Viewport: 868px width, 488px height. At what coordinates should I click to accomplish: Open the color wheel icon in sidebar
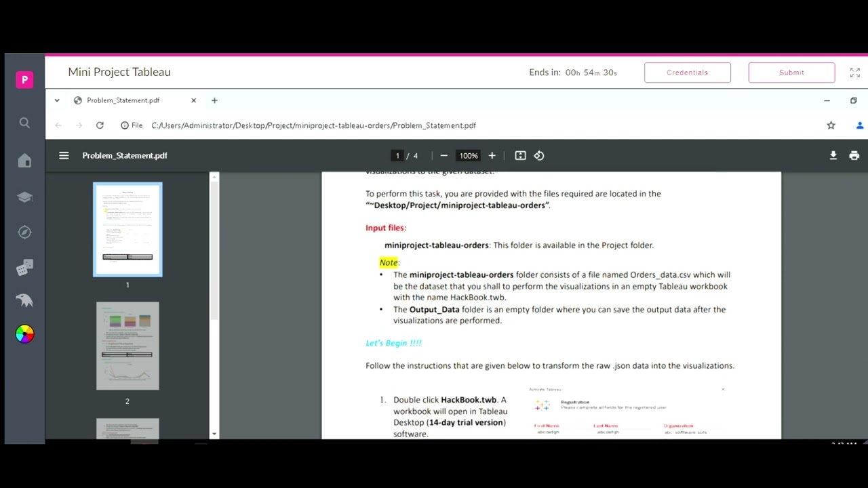[24, 334]
